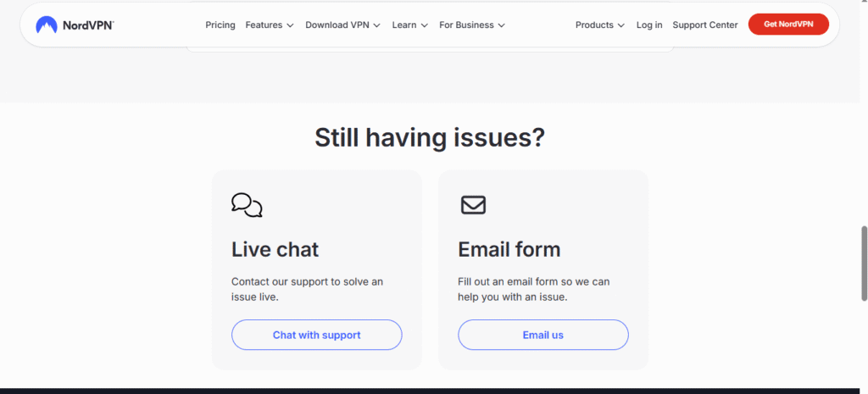This screenshot has width=868, height=394.
Task: Click Log in link
Action: click(x=649, y=25)
